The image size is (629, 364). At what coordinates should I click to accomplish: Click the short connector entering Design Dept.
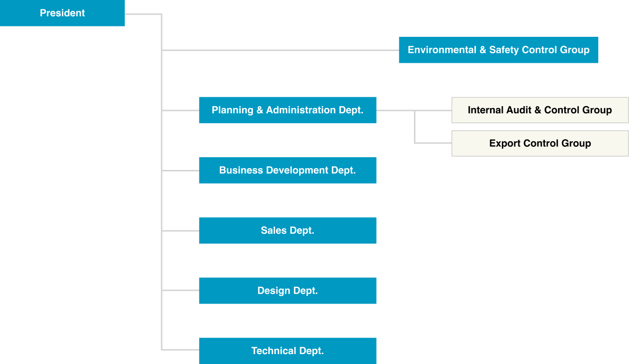(181, 290)
